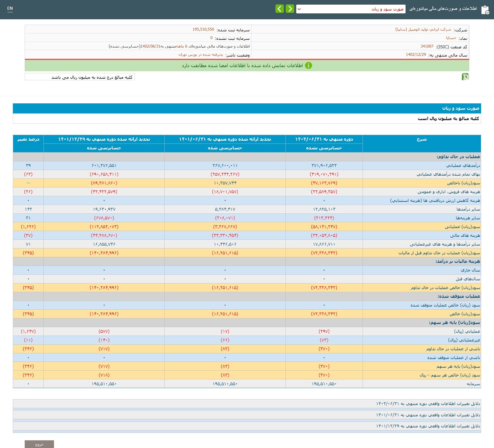The height and width of the screenshot is (448, 494).
Task: Click the Excel export icon
Action: tap(465, 77)
